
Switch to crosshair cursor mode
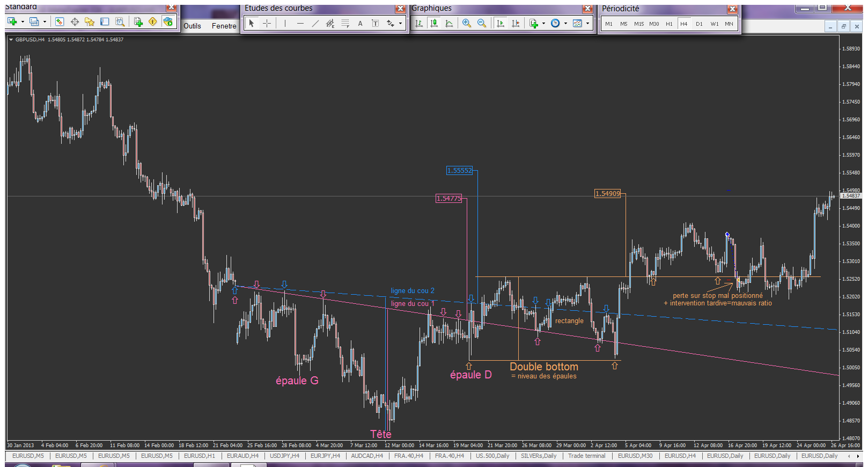[267, 23]
